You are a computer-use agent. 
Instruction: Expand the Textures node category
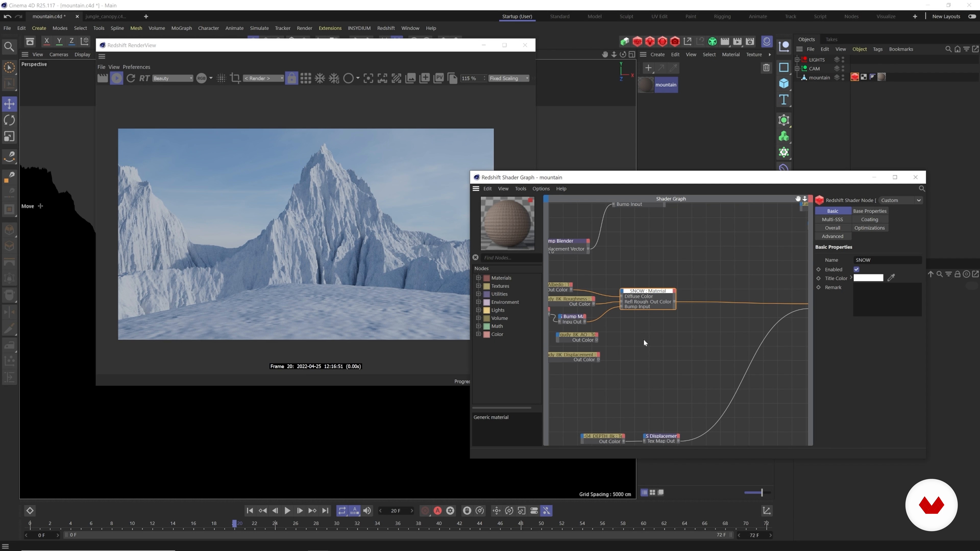coord(478,286)
